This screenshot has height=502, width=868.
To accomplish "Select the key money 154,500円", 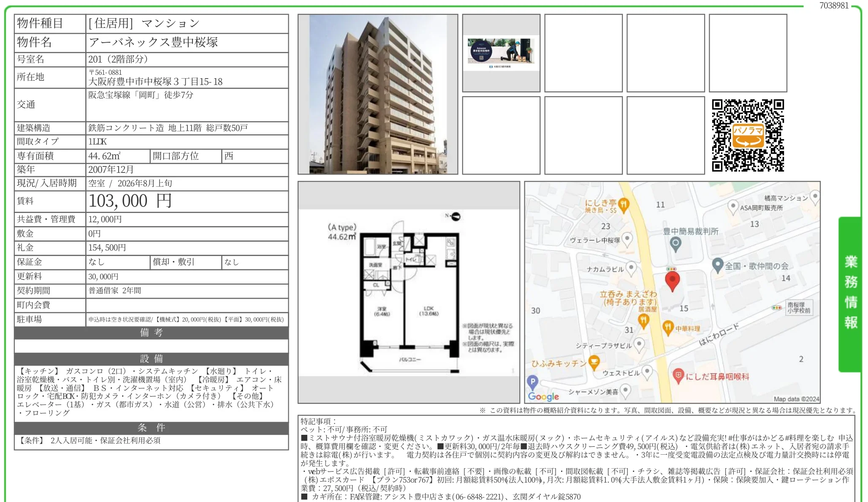I will click(107, 248).
